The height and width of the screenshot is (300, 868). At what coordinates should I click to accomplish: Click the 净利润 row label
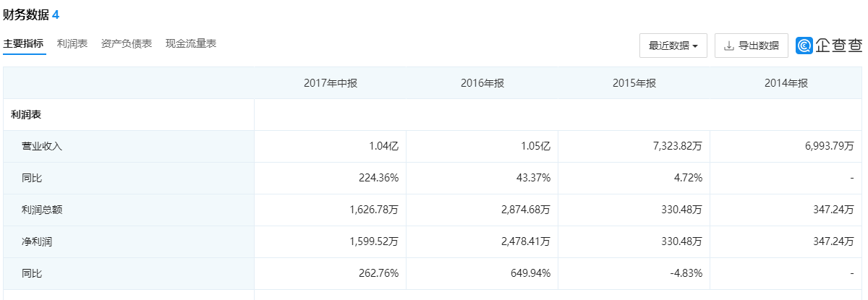tap(37, 241)
